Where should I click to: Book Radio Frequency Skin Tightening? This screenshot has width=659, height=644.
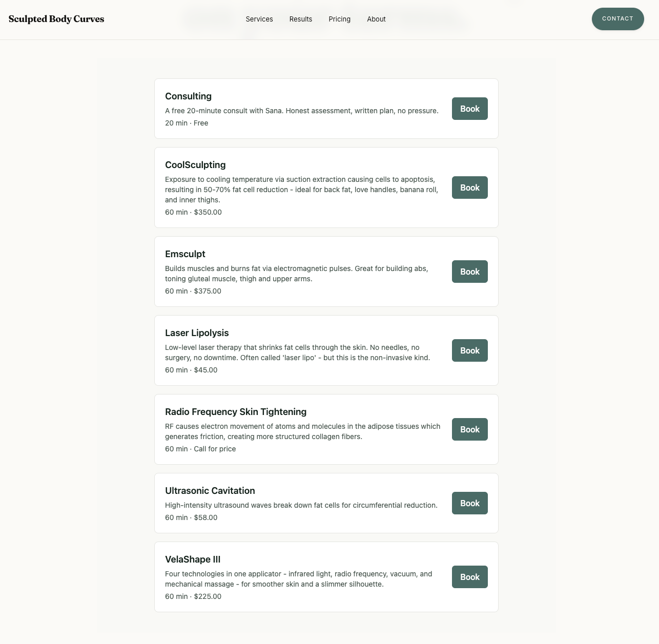pos(470,429)
